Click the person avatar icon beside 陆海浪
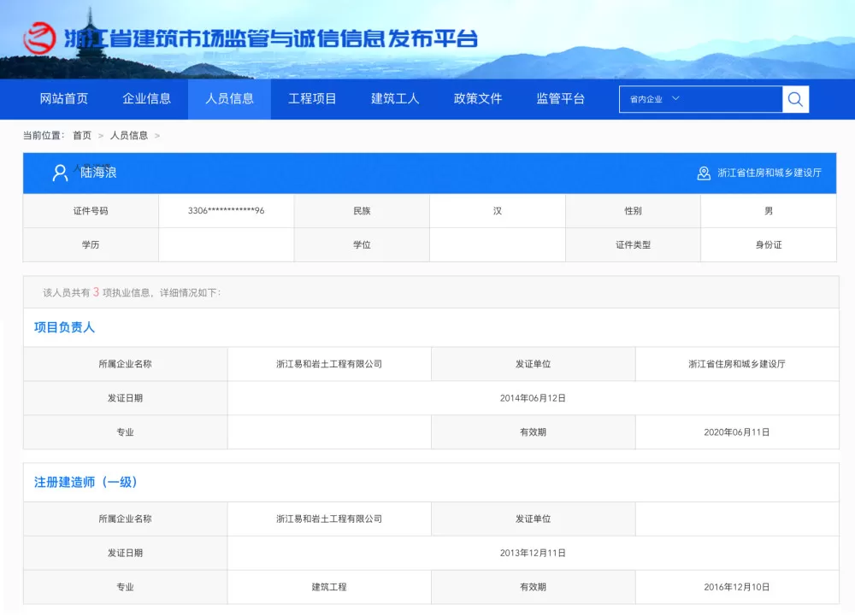This screenshot has width=855, height=616. tap(60, 173)
